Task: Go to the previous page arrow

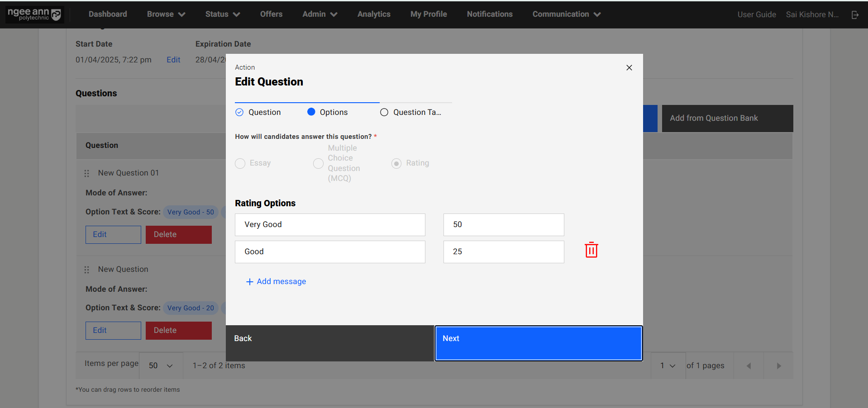Action: pos(749,366)
